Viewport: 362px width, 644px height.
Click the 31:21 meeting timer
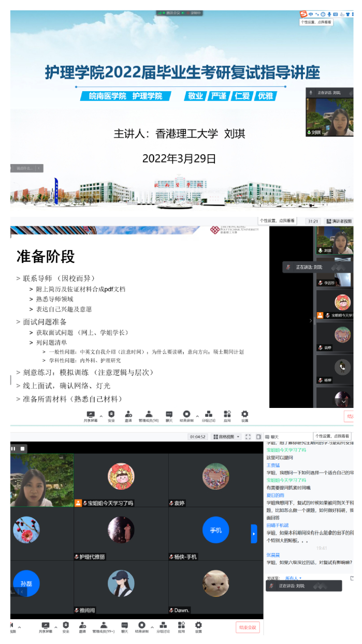[x=313, y=221]
